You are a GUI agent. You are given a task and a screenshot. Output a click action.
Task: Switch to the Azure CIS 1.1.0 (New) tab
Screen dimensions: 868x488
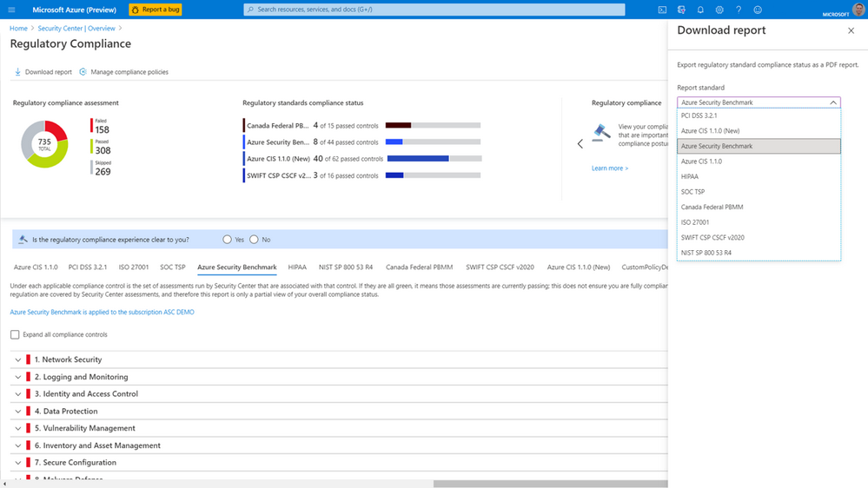pos(579,267)
